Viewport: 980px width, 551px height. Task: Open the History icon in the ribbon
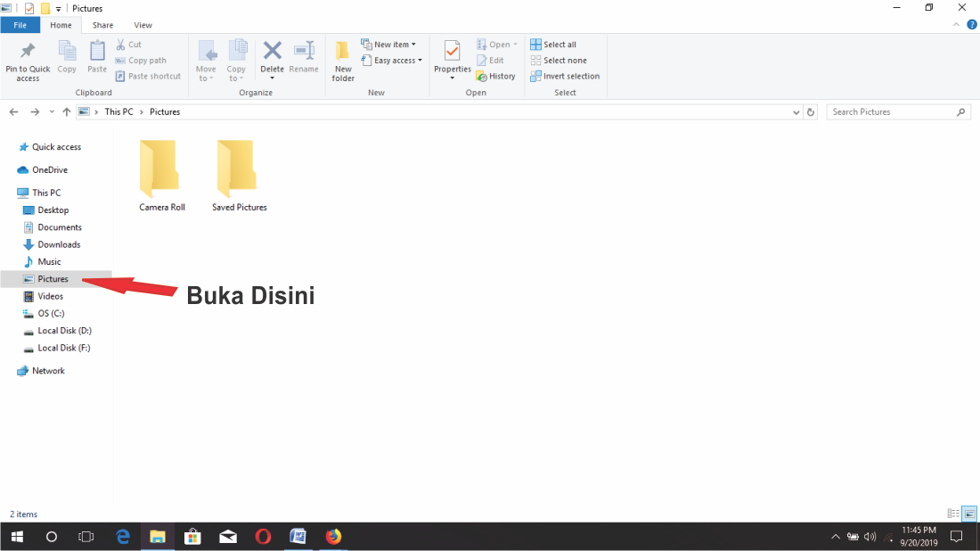click(x=495, y=76)
